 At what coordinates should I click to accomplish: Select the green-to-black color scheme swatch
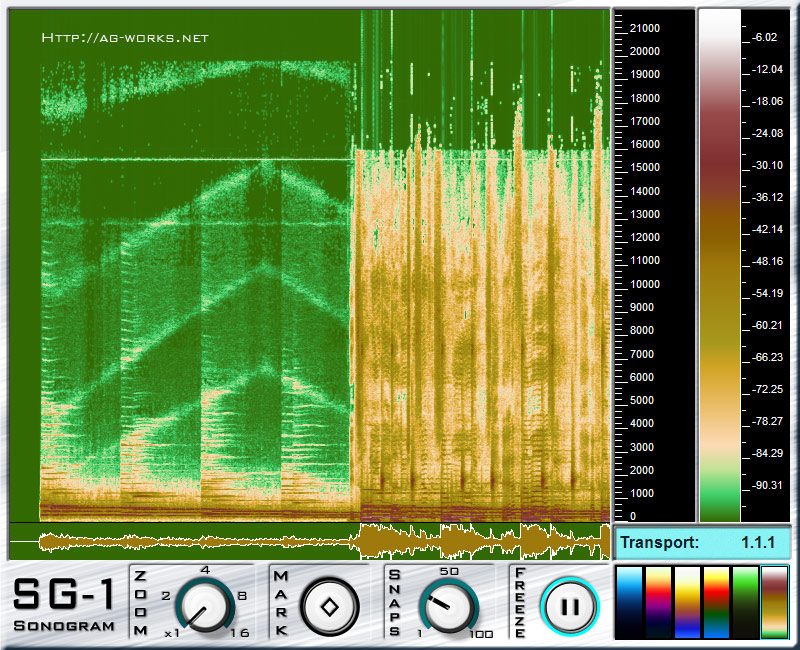746,602
